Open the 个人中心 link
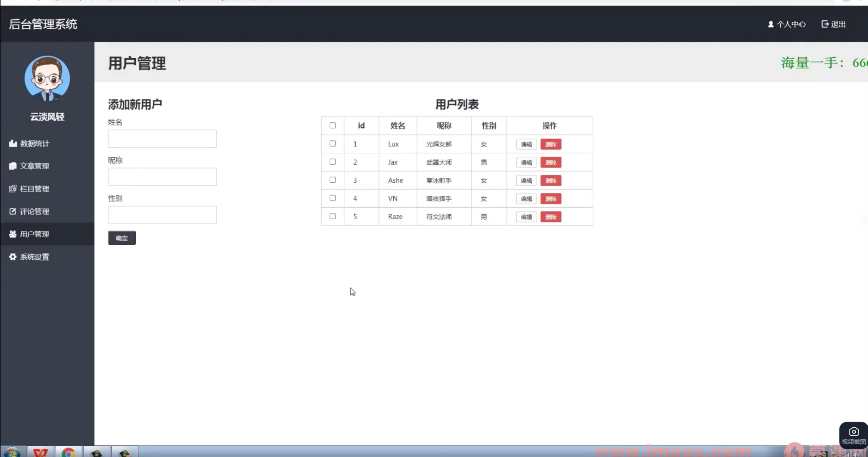This screenshot has height=457, width=868. (x=787, y=24)
